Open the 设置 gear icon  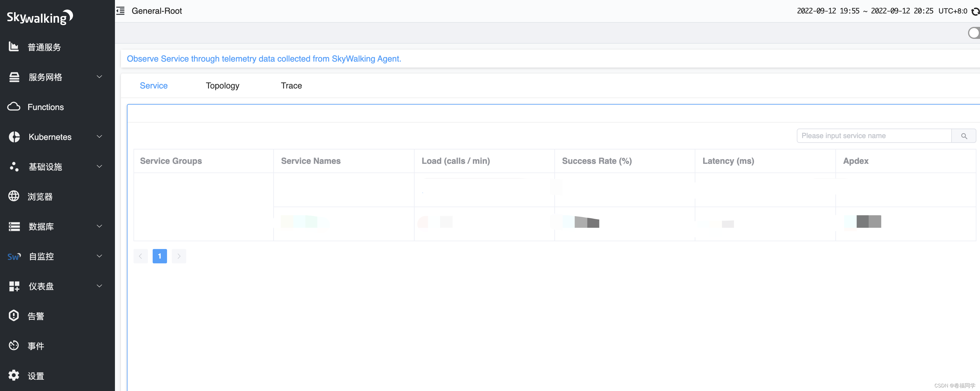click(14, 375)
